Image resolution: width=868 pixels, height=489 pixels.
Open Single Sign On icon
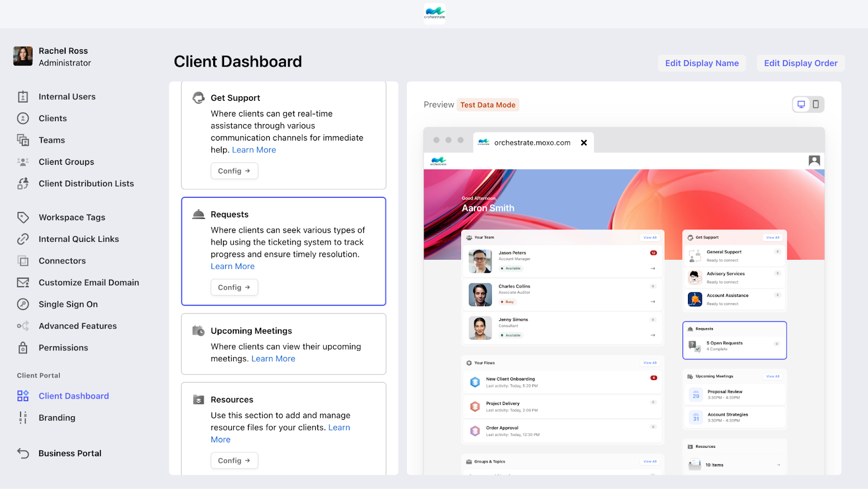point(23,304)
